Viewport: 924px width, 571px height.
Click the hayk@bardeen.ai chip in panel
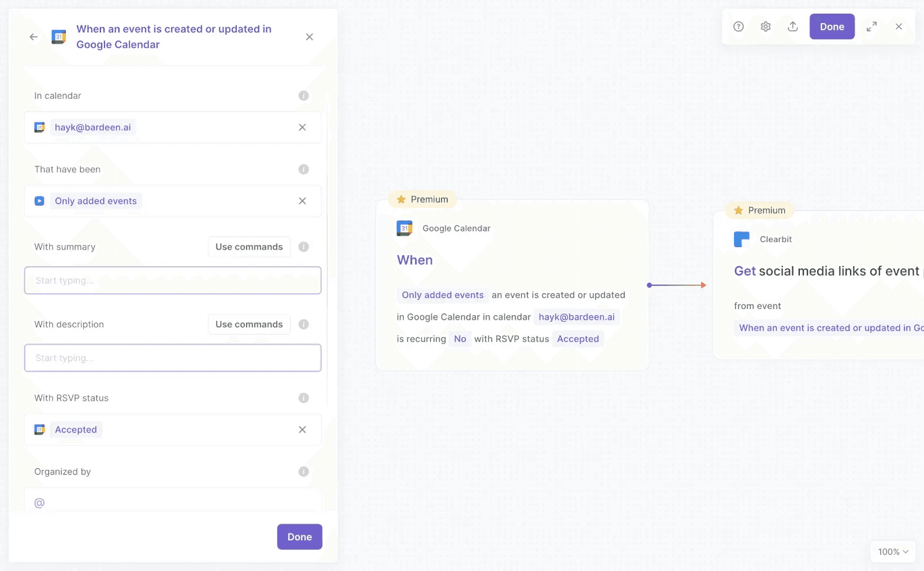pyautogui.click(x=93, y=128)
